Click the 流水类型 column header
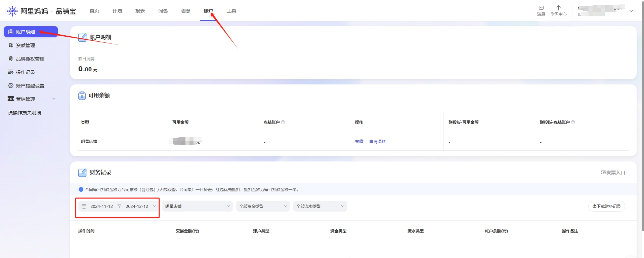Viewport: 644px width, 258px height. 416,231
